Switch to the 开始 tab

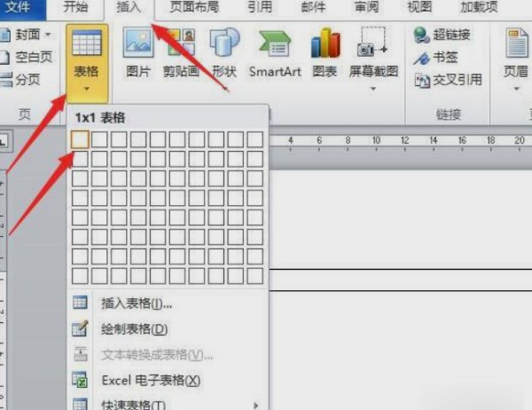tap(75, 7)
